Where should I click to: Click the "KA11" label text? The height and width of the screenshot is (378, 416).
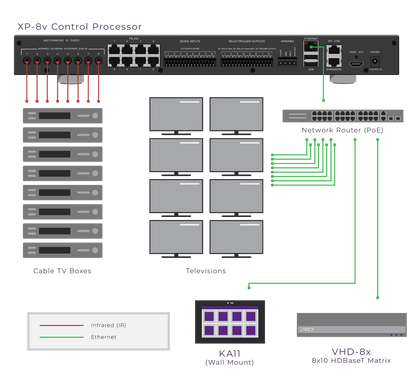coord(230,353)
